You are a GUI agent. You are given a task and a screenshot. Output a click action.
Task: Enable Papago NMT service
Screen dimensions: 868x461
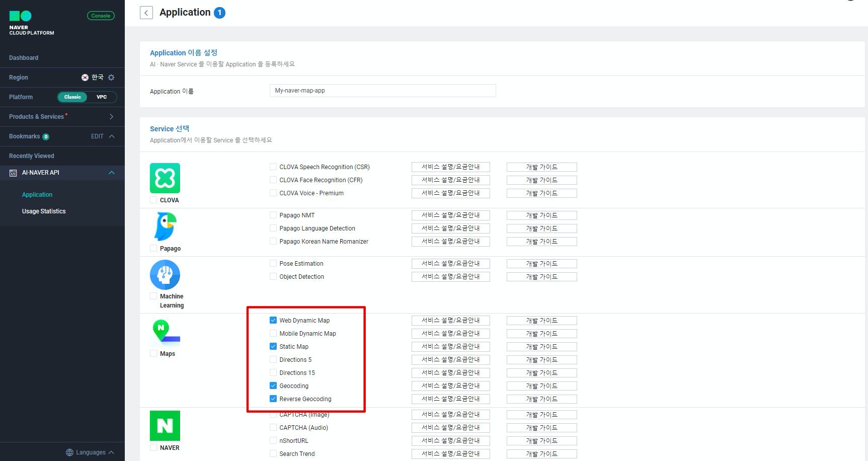[x=273, y=215]
